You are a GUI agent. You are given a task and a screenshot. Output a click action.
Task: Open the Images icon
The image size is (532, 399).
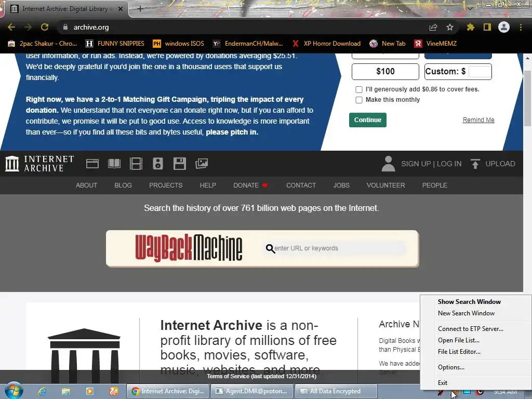(202, 164)
